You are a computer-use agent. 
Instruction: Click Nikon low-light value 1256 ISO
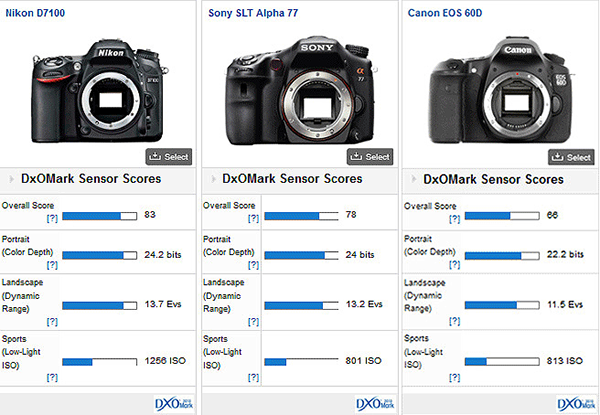pos(165,361)
